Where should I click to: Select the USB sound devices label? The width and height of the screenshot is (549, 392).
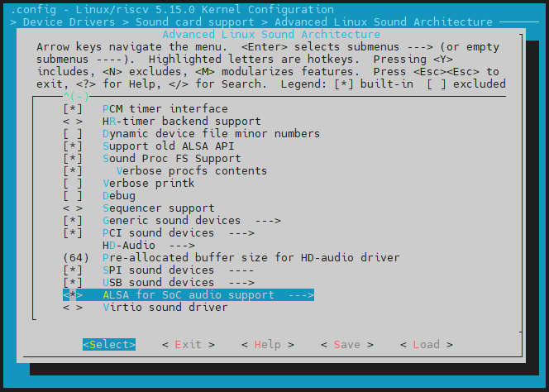tap(159, 283)
